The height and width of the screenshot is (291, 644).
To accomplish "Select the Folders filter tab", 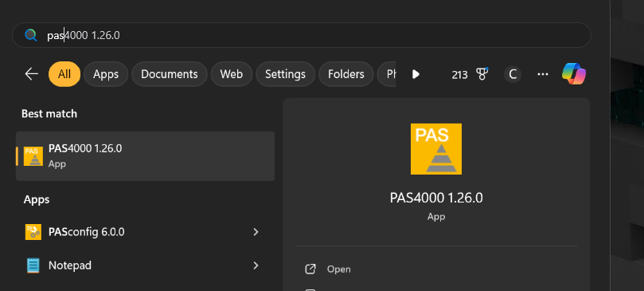I will pos(346,74).
